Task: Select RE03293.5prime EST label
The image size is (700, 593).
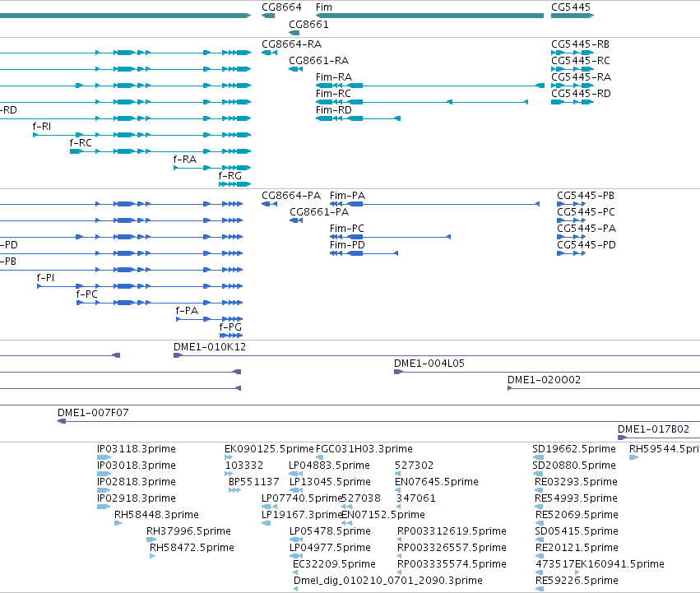Action: pos(576,482)
